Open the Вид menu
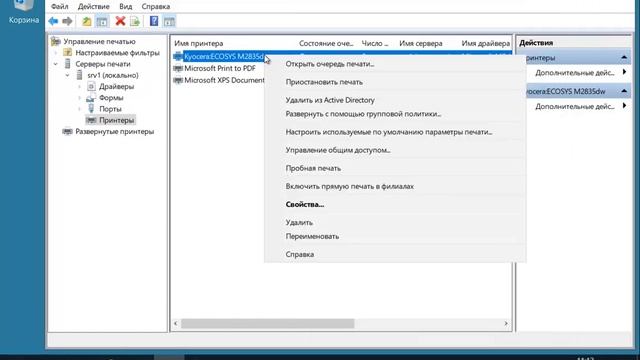 [126, 7]
